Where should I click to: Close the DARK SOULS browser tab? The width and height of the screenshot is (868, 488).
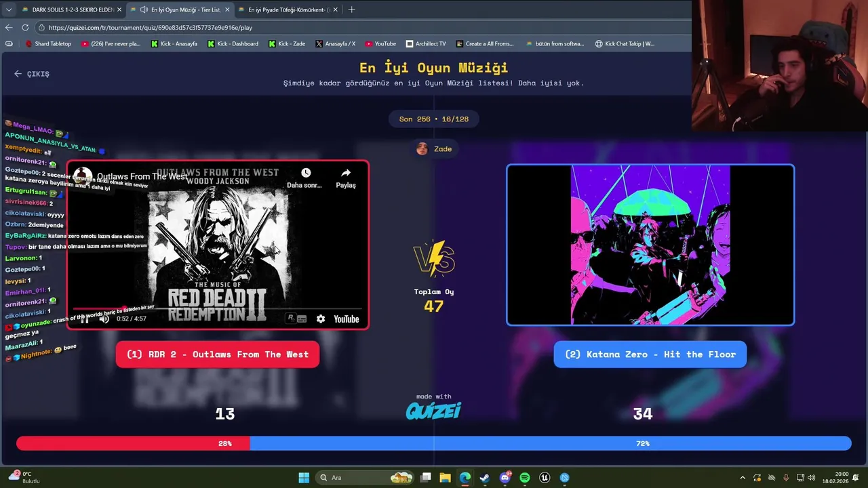coord(119,9)
